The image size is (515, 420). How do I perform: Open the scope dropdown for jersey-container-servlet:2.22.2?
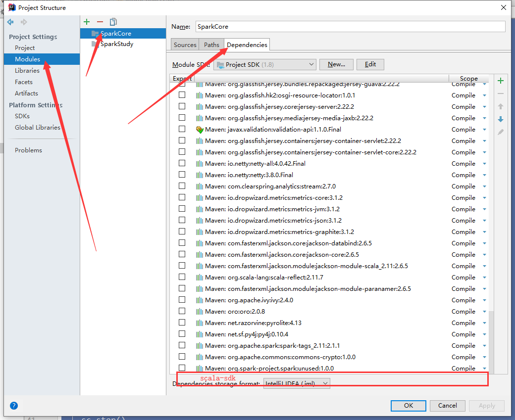[484, 141]
